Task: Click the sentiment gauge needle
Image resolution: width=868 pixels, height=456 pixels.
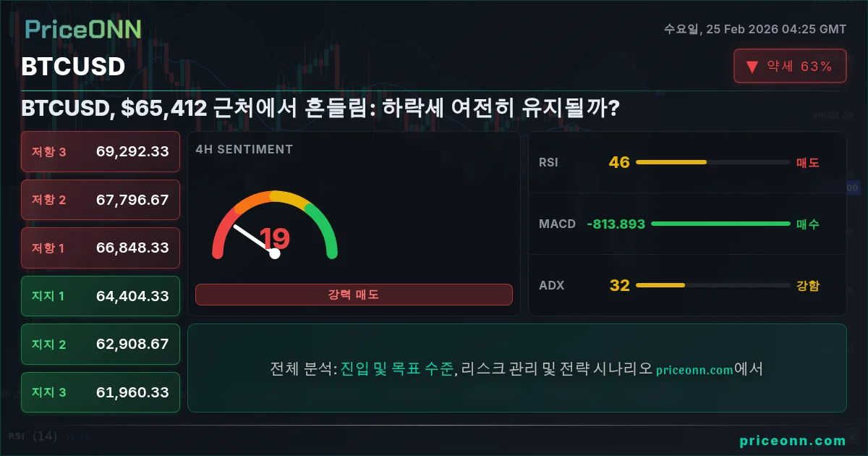Action: [254, 240]
